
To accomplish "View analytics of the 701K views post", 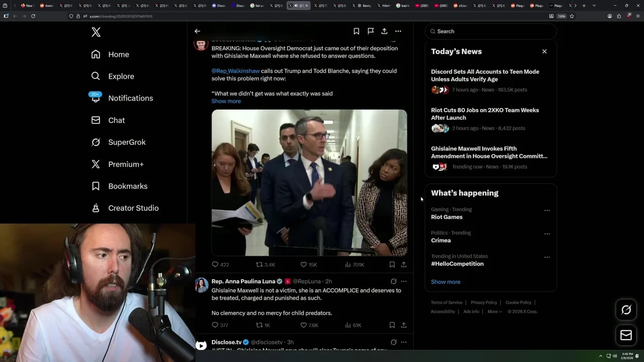I will click(x=354, y=264).
